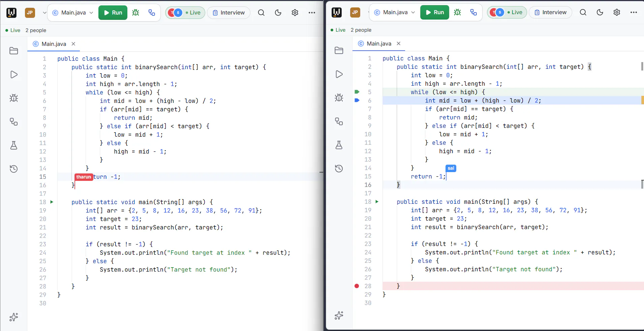Open the more options ellipsis in right window
644x331 pixels.
click(634, 12)
